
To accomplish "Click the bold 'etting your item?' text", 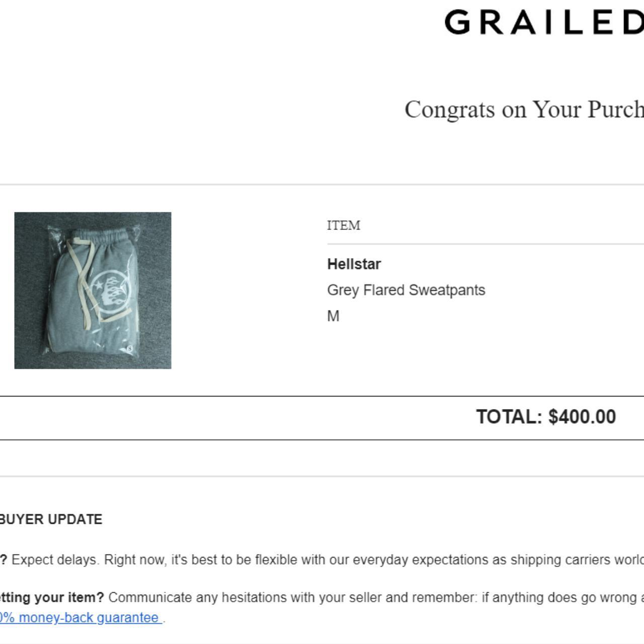I will [52, 598].
